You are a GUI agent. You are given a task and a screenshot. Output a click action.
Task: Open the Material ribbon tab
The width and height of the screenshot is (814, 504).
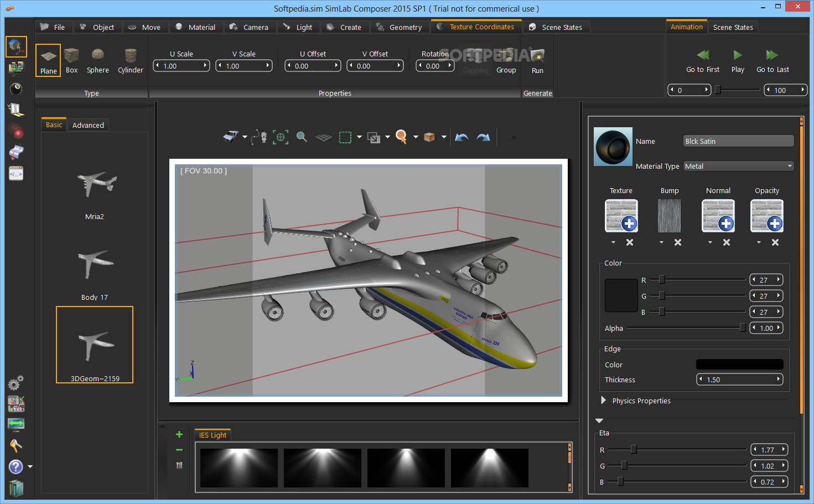point(195,27)
